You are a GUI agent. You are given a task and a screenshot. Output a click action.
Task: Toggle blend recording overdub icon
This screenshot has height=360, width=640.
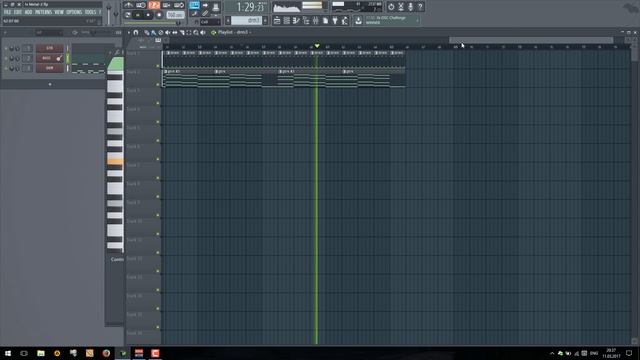167,5
